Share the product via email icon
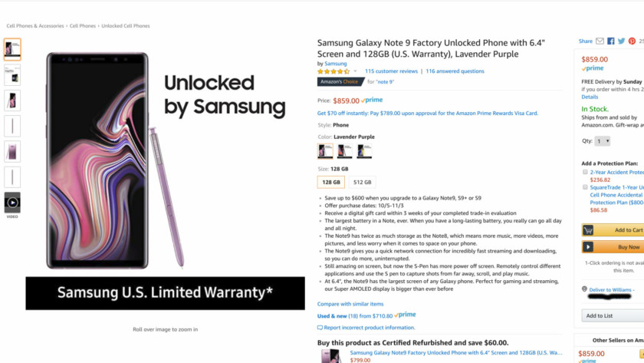Viewport: 644px width, 363px height. (600, 41)
